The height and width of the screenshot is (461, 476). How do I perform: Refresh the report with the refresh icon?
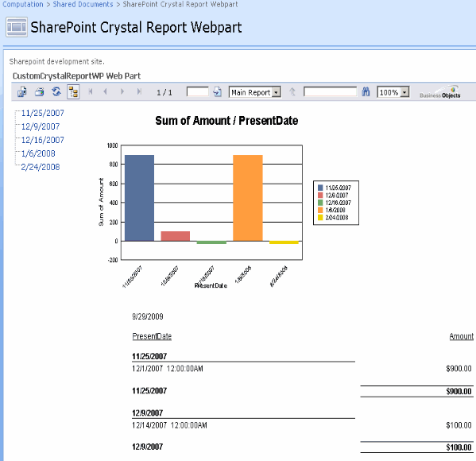[56, 91]
